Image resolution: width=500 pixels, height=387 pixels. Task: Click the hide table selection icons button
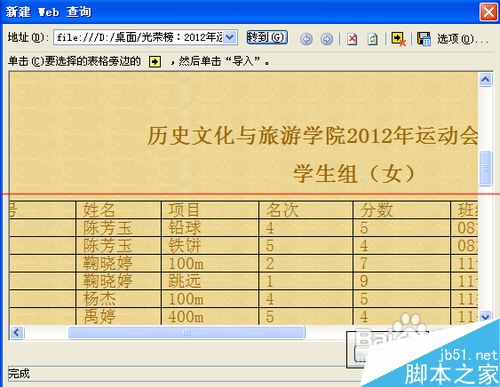398,39
